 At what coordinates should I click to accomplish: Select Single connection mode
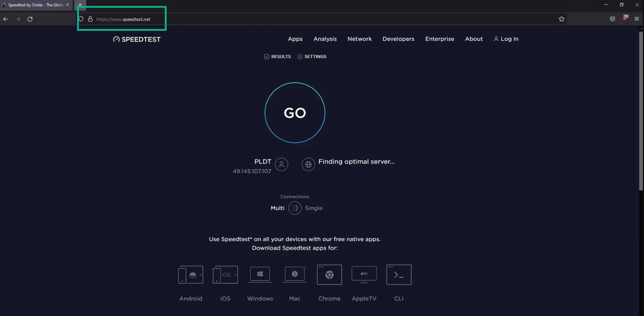[314, 208]
